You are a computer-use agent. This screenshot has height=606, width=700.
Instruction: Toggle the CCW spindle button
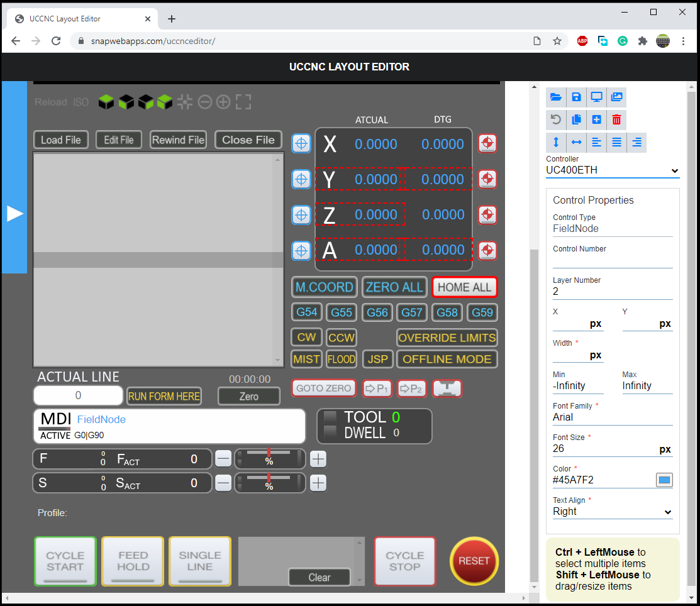click(x=342, y=338)
